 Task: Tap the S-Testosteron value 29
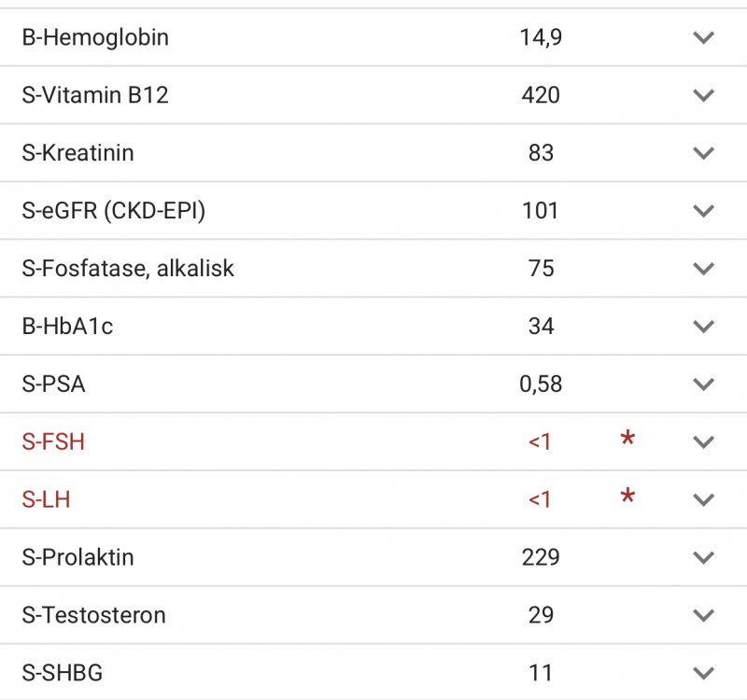(x=541, y=615)
